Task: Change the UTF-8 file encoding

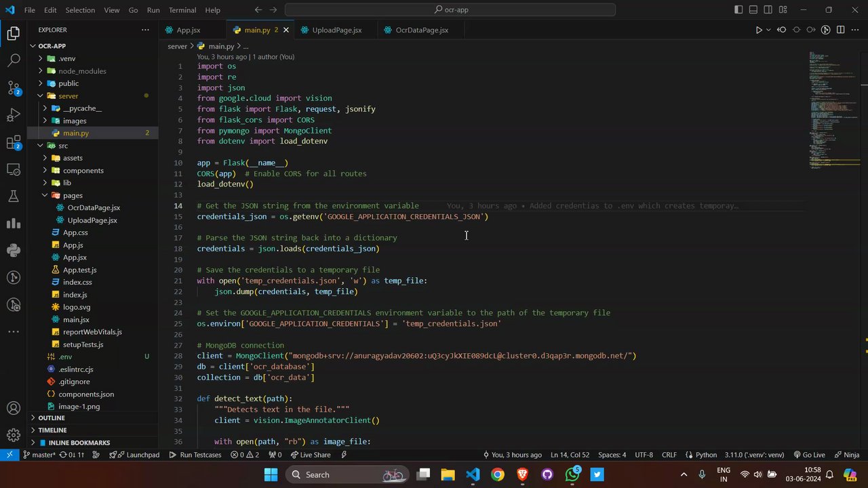Action: pos(644,455)
